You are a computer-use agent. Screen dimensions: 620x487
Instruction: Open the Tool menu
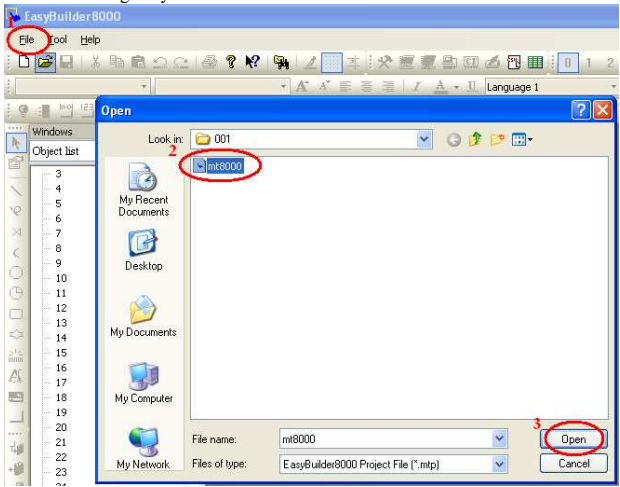tap(58, 40)
